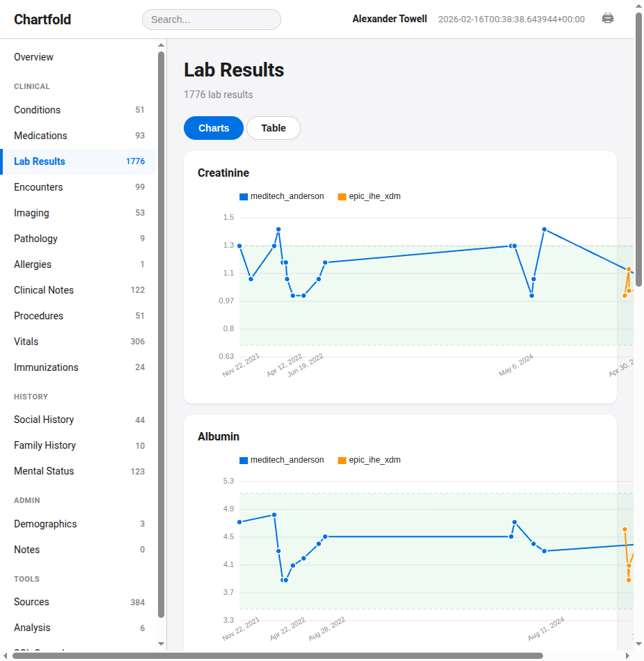Screen dimensions: 644x661
Task: Toggle epic_ihe_xdm legend in Creatinine chart
Action: (369, 196)
